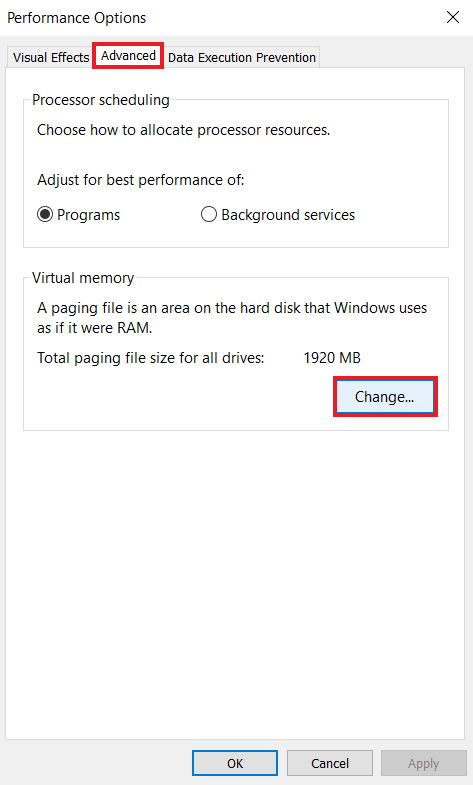Click "Choose how to allocate processor resources" text
The image size is (473, 785).
coord(184,130)
